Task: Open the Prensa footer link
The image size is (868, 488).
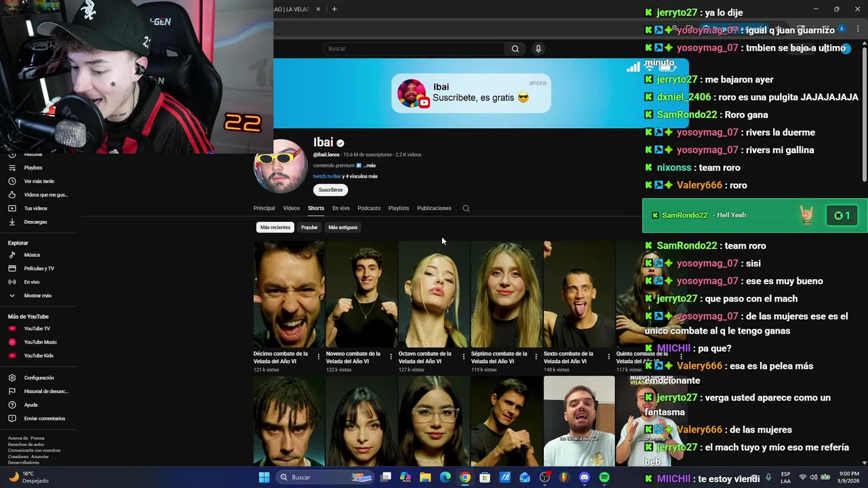Action: tap(37, 439)
